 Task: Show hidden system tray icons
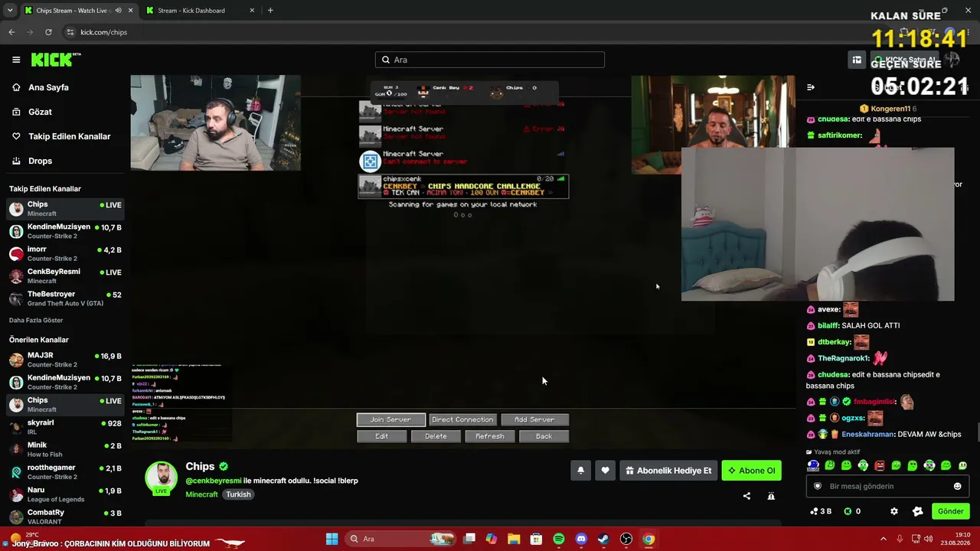coord(883,539)
